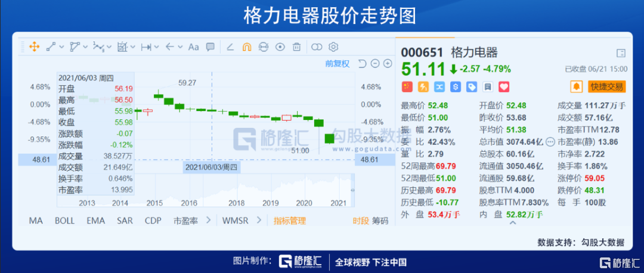Expand line tool dropdown arrow
The image size is (644, 273).
[x=61, y=47]
